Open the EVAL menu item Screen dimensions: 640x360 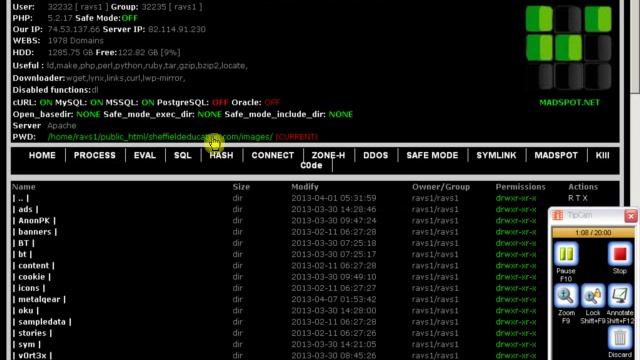[145, 155]
